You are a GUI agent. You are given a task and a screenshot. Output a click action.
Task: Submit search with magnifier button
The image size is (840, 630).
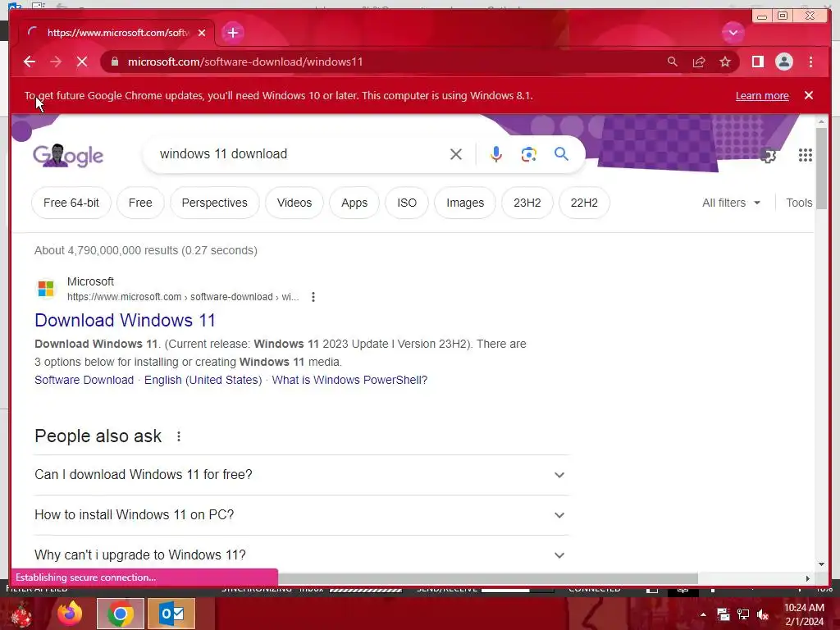click(561, 154)
